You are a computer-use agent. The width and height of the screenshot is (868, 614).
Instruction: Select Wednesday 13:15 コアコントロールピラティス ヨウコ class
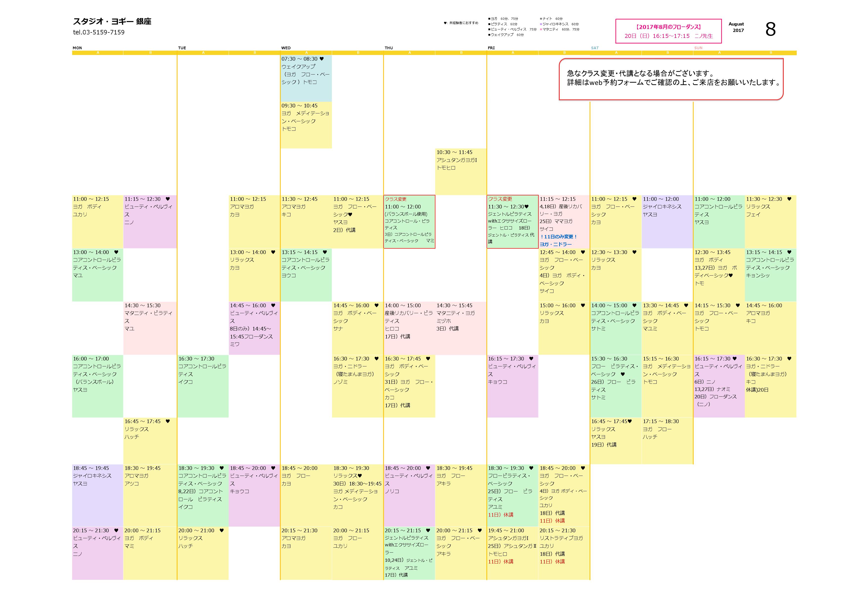(x=306, y=275)
